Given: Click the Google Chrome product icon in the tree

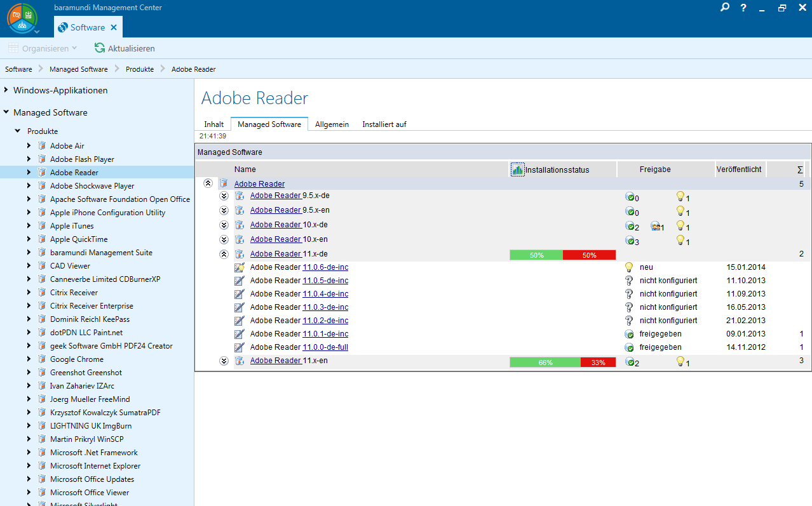Looking at the screenshot, I should point(42,359).
